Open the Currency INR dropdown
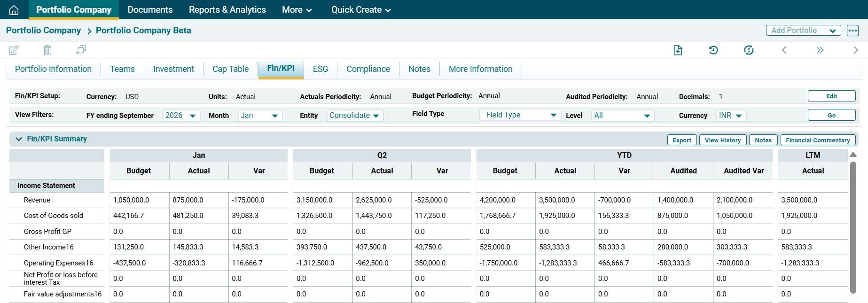 click(731, 116)
